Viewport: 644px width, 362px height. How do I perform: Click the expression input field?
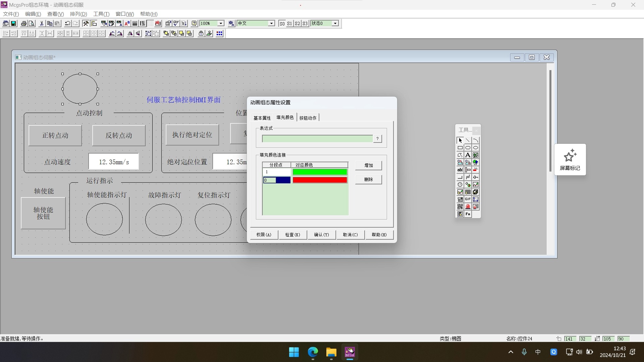point(317,139)
